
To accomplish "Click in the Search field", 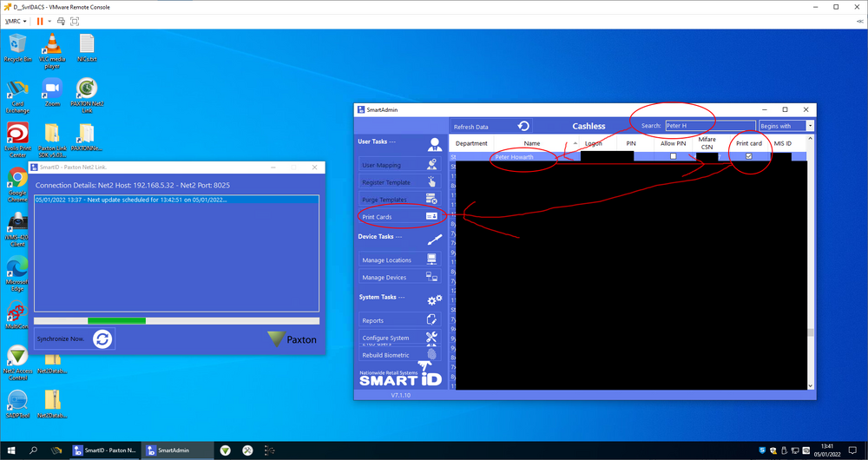I will 710,126.
